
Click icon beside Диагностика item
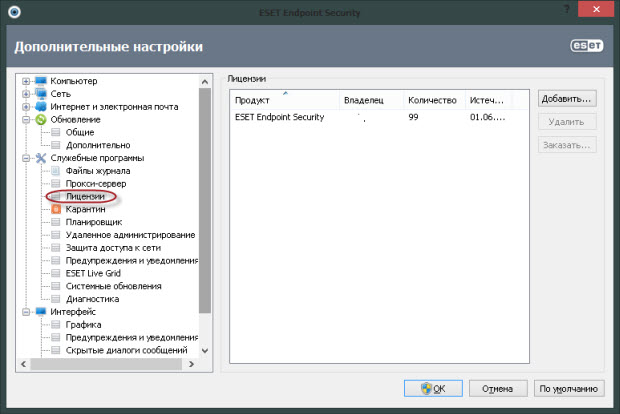[x=56, y=299]
